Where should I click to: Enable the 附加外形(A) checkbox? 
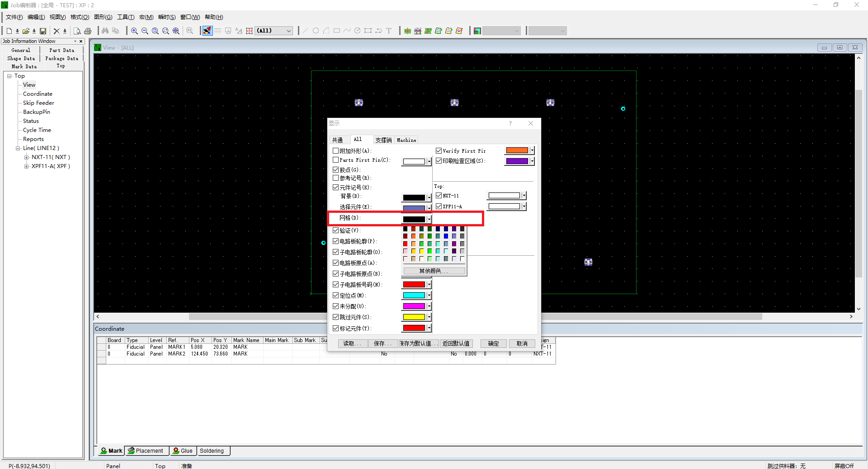336,151
